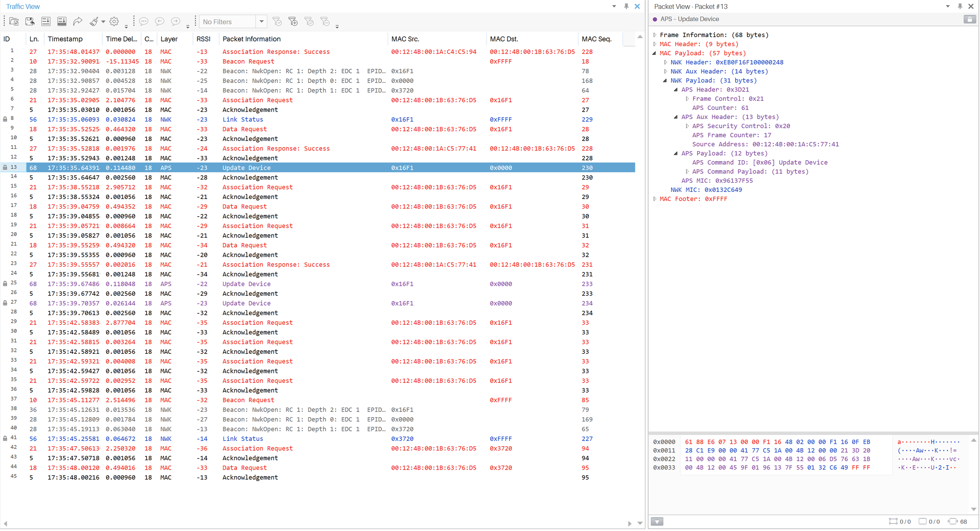980x531 pixels.
Task: Click horizontal scroll right arrow in Traffic View
Action: coord(629,524)
